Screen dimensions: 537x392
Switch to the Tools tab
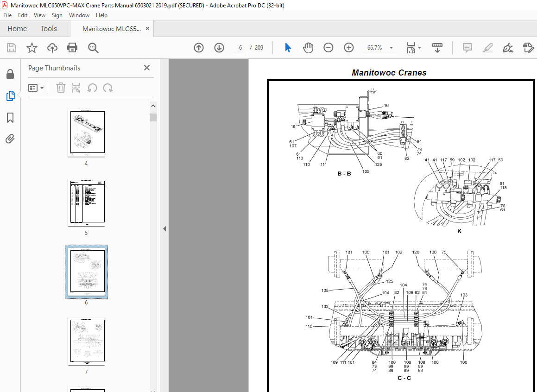49,28
